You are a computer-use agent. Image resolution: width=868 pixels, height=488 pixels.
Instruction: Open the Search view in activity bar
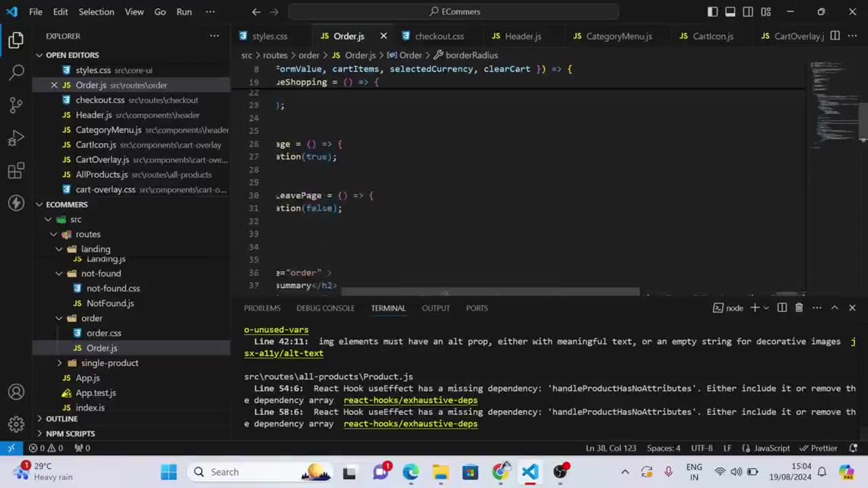click(x=16, y=73)
